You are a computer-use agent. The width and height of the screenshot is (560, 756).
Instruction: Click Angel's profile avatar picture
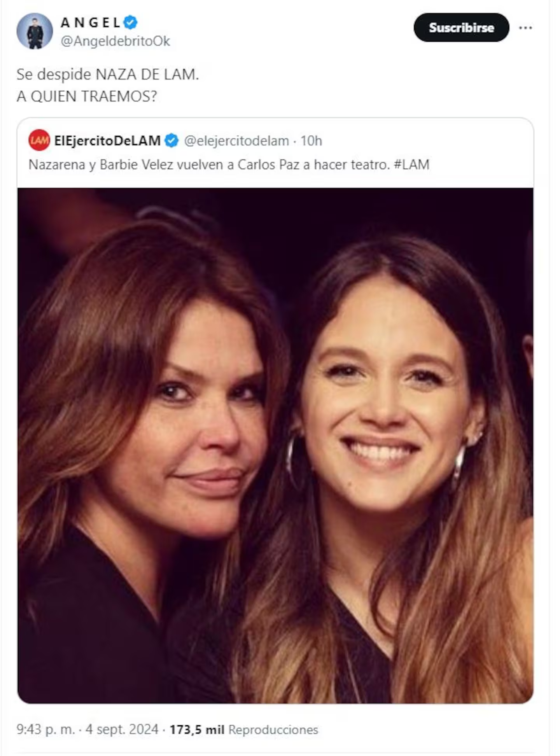point(35,31)
